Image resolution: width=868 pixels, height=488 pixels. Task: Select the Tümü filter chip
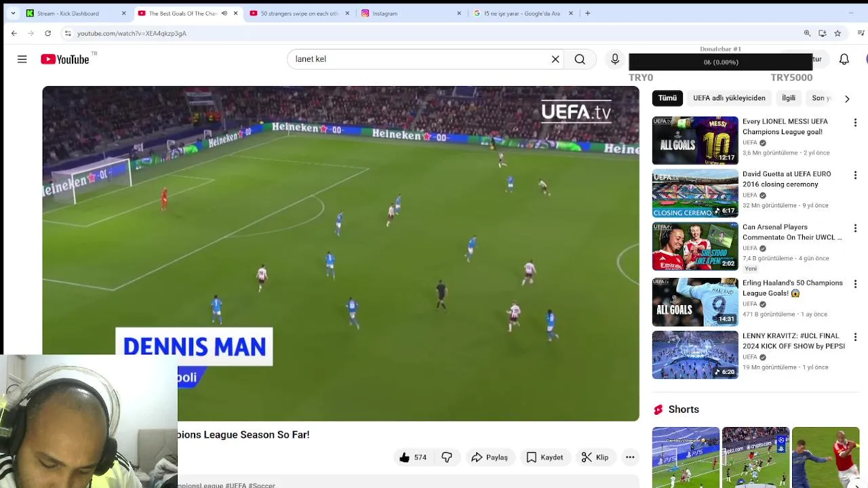(x=667, y=98)
